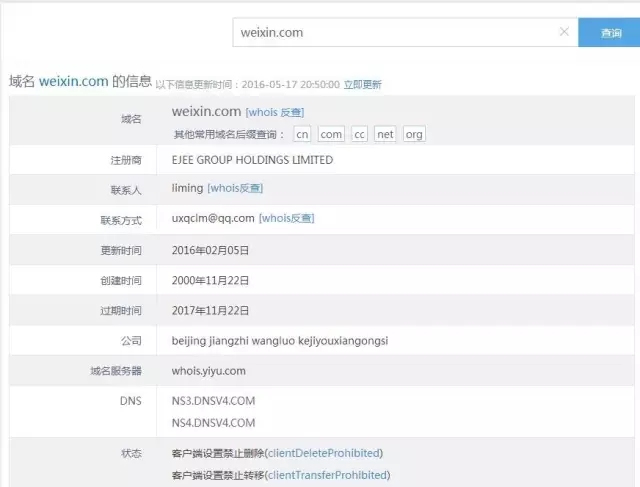This screenshot has width=640, height=487.
Task: Clear the search box with the X icon
Action: [564, 32]
